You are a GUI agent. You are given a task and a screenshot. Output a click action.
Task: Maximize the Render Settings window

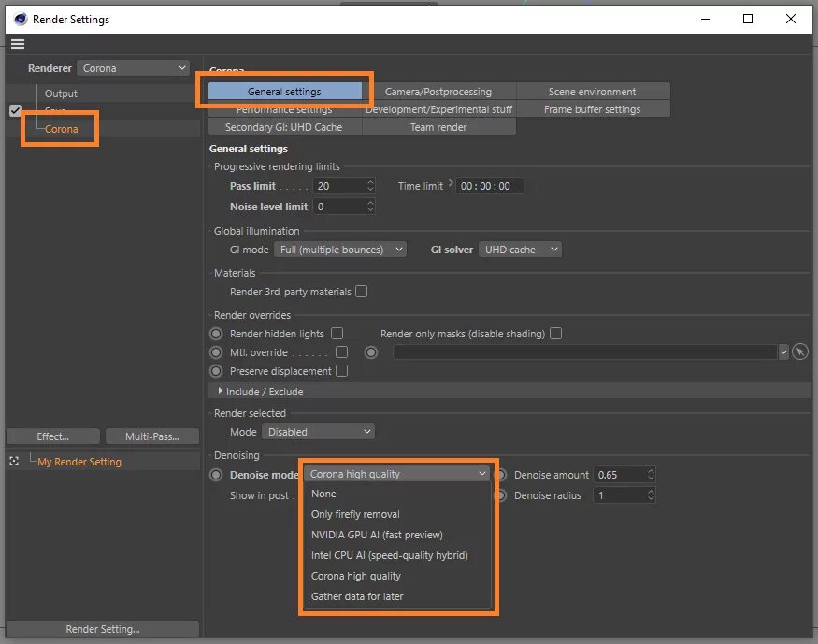point(748,19)
